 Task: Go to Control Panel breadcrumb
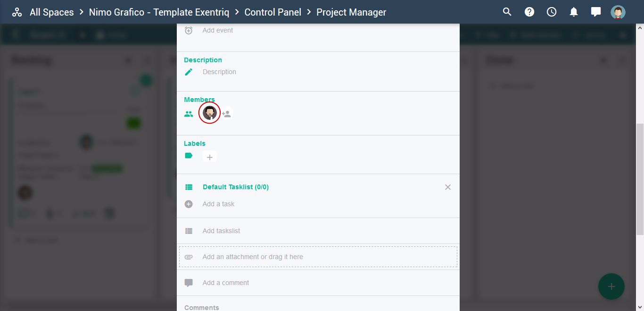[x=273, y=12]
